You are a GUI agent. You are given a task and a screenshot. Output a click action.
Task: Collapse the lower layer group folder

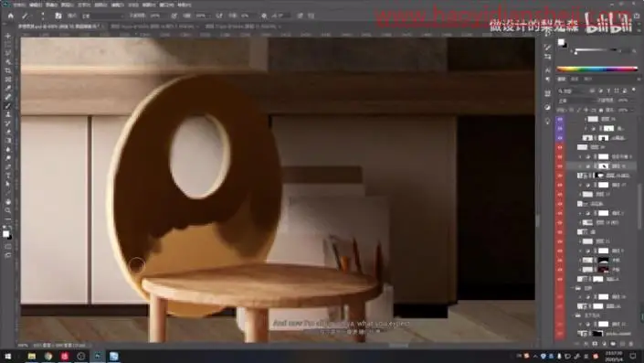(x=575, y=315)
